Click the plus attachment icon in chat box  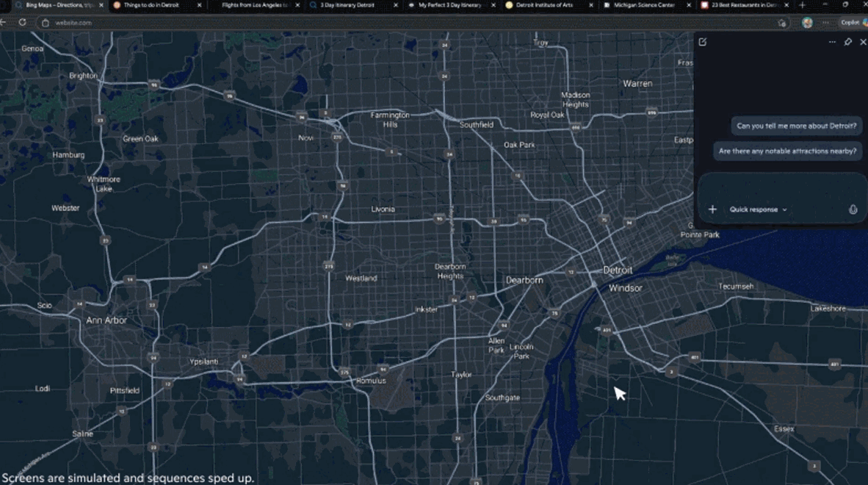tap(712, 209)
